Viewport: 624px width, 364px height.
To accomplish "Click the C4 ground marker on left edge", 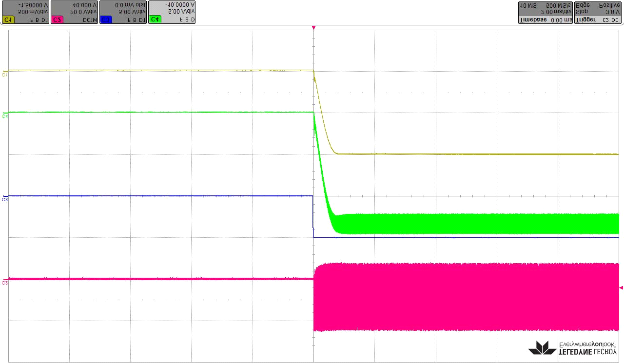I will 5,116.
